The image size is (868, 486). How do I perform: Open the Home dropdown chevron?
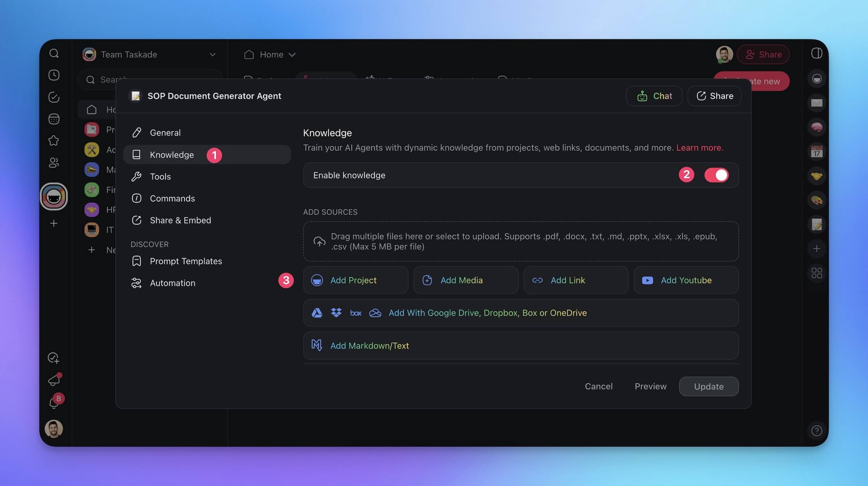(292, 55)
